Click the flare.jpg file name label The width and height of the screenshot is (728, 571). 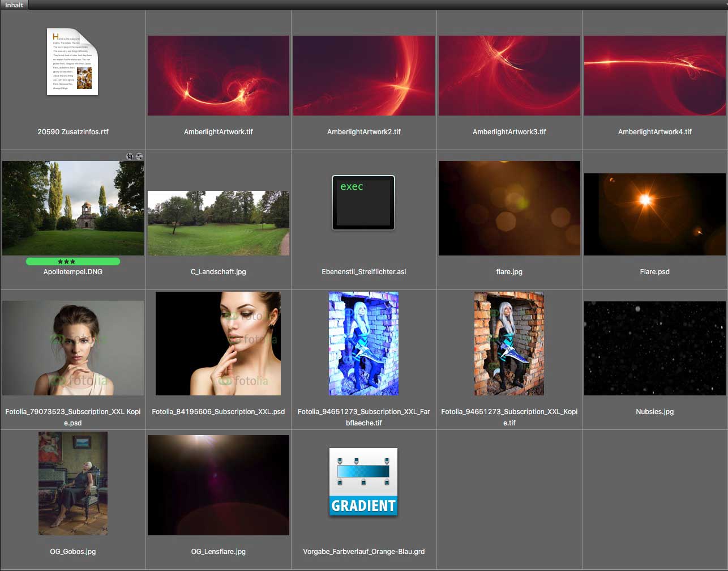pos(509,272)
